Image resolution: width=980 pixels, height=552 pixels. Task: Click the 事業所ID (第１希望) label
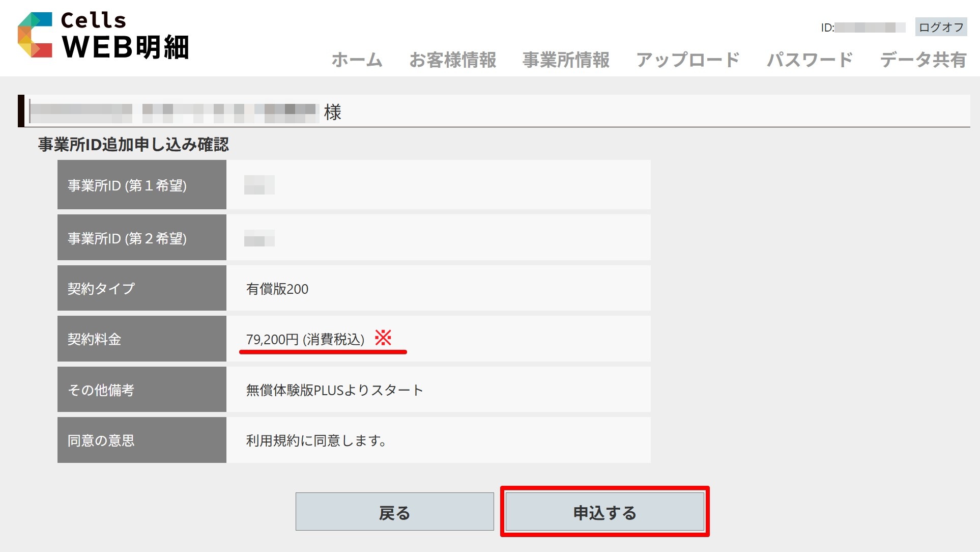pyautogui.click(x=127, y=185)
